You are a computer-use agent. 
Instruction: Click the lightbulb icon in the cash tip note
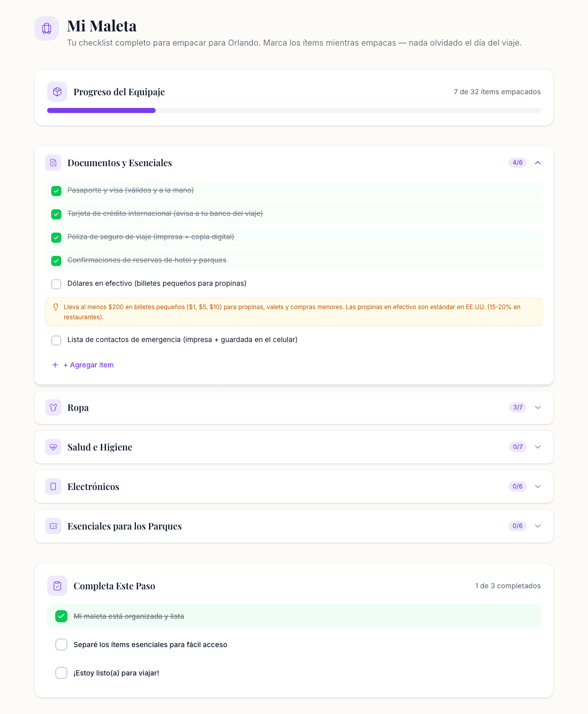click(x=56, y=307)
